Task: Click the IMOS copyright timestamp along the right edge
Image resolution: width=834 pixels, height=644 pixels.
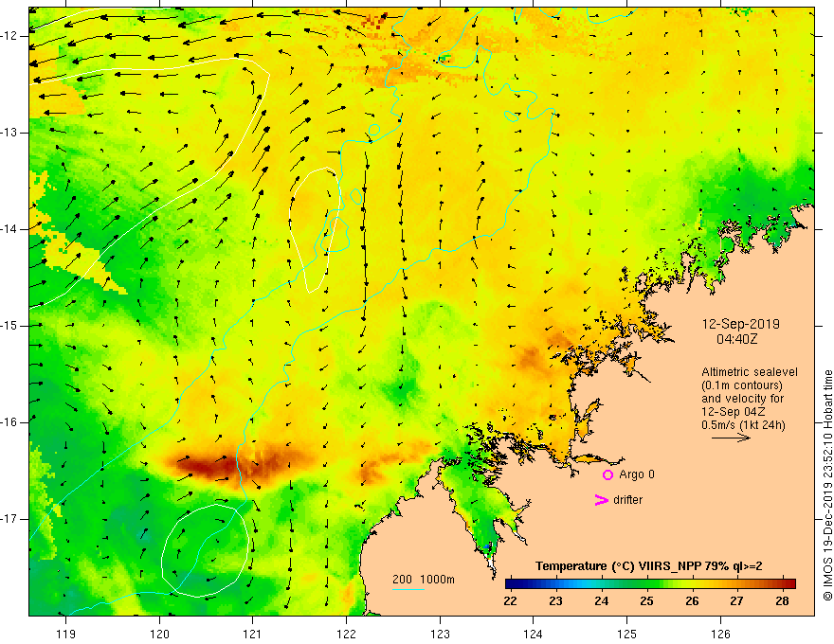Action: point(827,485)
